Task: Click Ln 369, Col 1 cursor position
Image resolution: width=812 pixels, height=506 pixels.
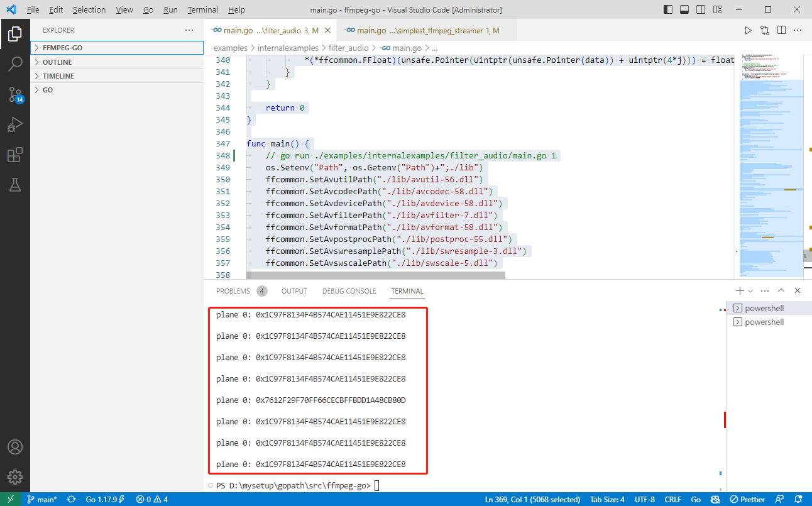Action: pos(532,499)
